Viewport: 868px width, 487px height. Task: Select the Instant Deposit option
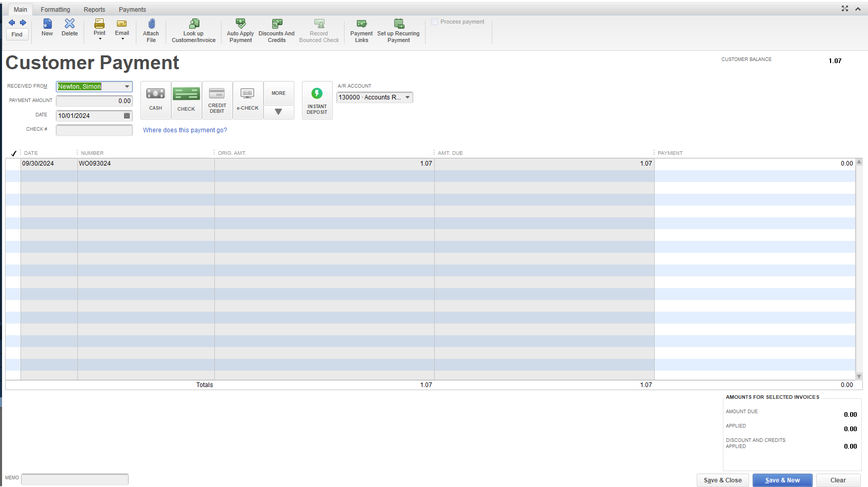click(317, 100)
